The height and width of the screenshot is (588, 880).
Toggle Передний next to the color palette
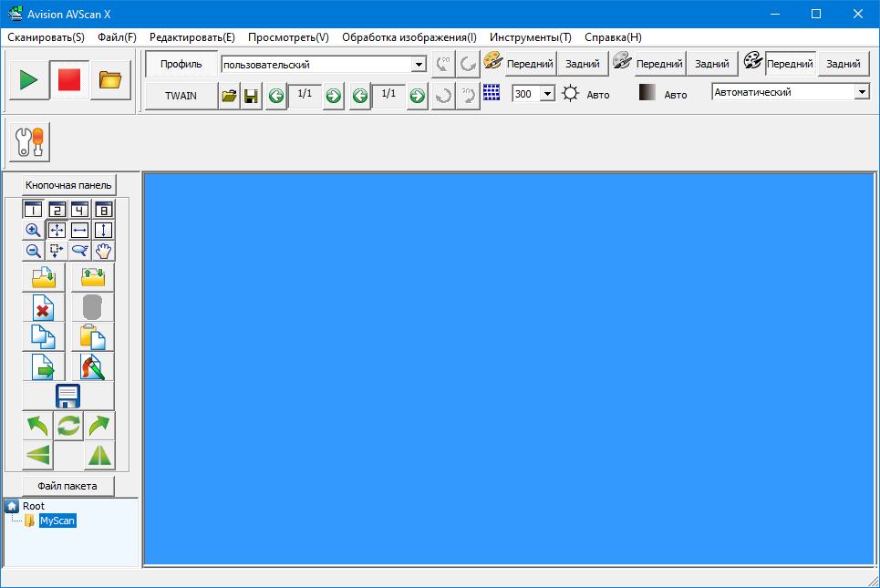point(530,64)
